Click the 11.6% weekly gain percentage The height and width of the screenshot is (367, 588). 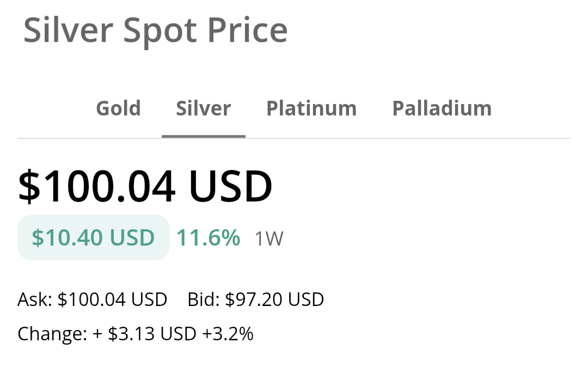pyautogui.click(x=209, y=238)
